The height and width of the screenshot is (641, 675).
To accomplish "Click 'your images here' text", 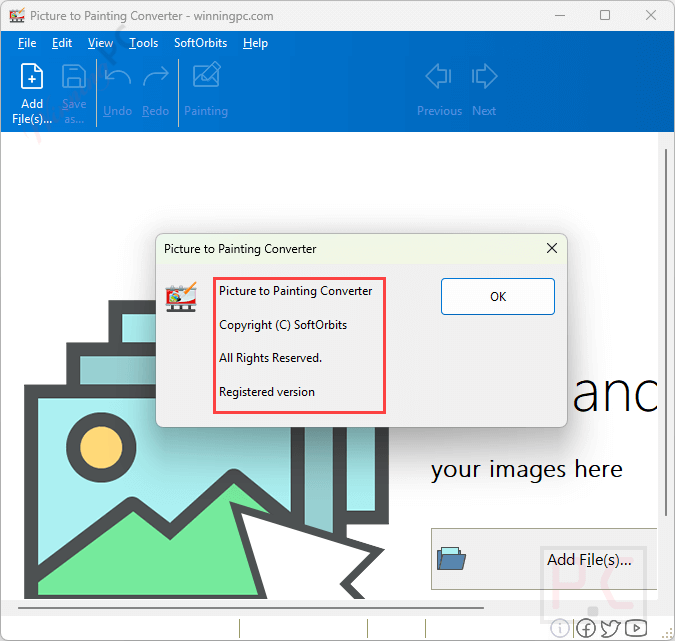I will (527, 469).
